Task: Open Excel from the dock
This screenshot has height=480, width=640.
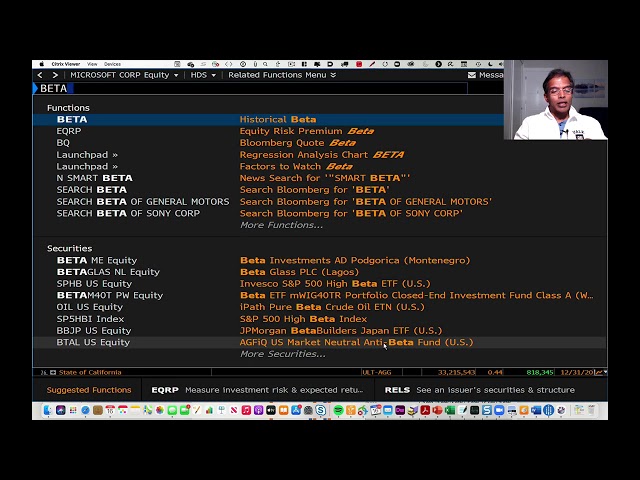Action: [450, 410]
